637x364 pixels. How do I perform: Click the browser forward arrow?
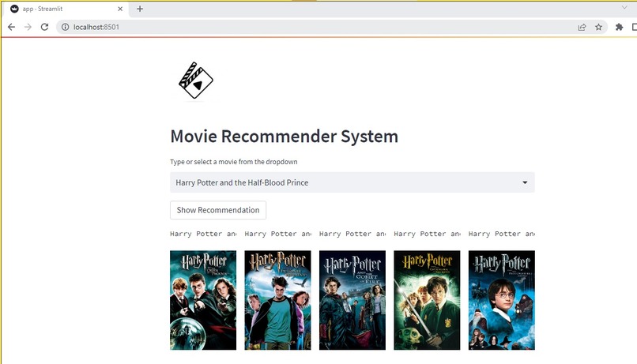pos(28,27)
